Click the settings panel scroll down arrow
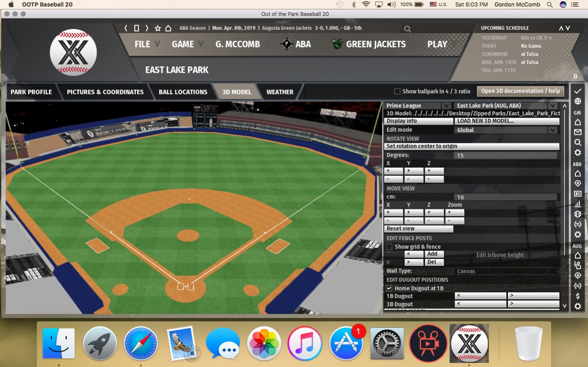588x367 pixels. (565, 306)
